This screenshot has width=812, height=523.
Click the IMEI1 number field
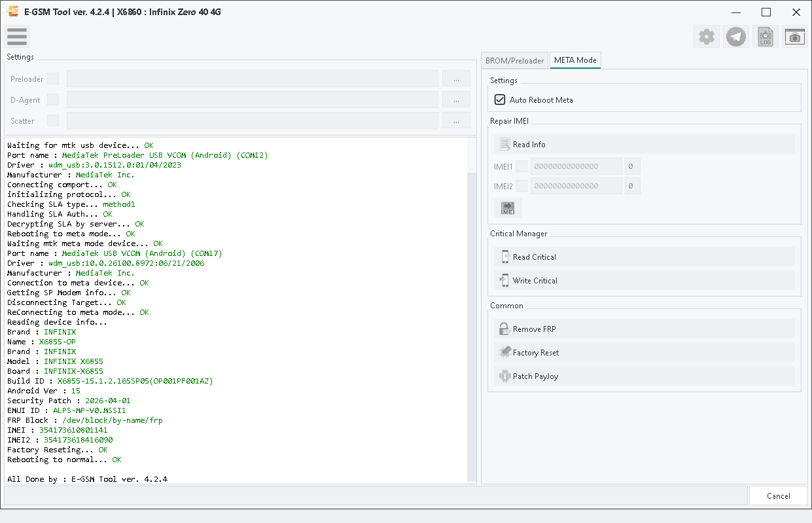[576, 166]
